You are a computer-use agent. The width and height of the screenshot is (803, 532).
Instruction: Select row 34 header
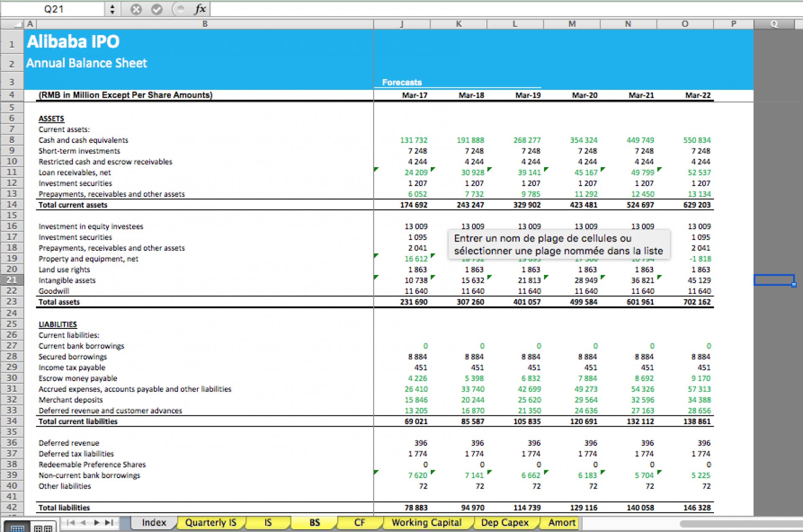click(x=12, y=421)
